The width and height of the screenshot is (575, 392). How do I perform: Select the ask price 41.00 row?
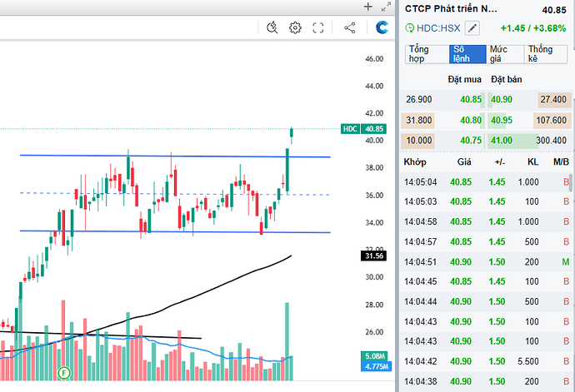point(487,141)
